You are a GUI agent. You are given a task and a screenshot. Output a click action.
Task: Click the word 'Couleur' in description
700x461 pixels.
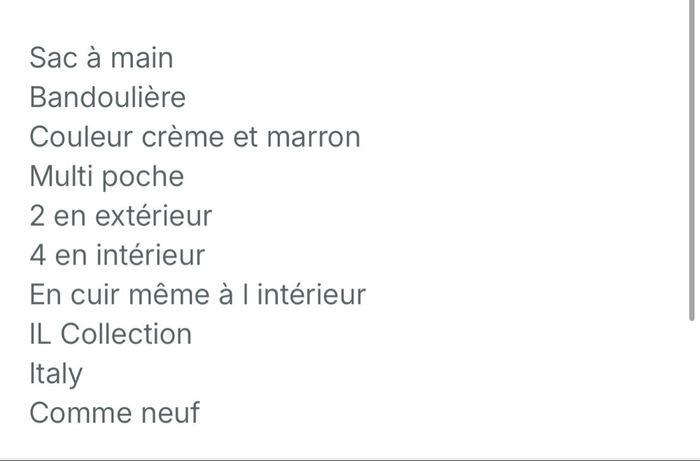80,137
